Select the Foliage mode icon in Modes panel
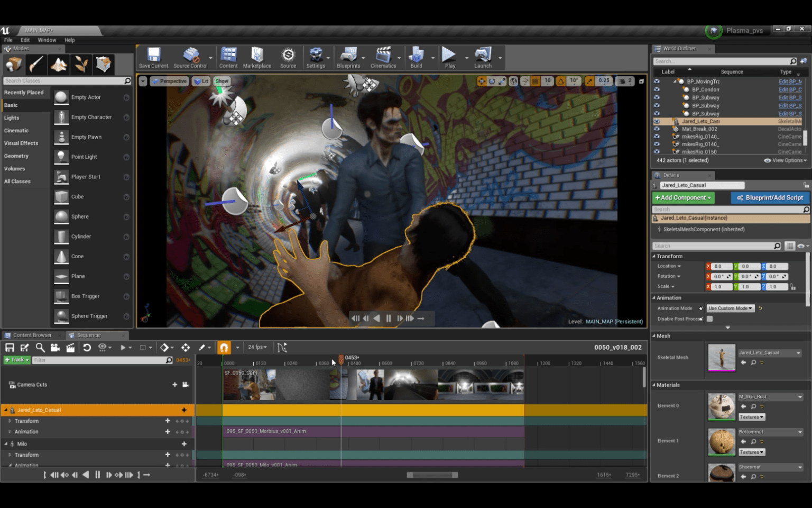 81,64
